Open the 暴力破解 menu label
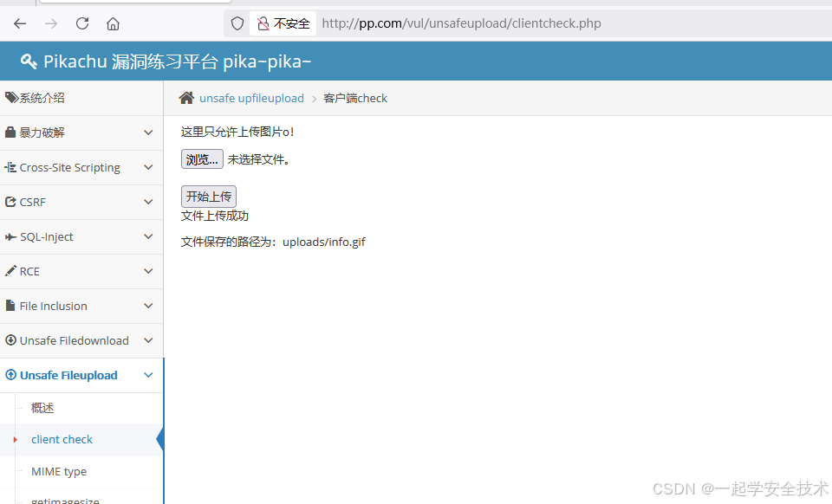The height and width of the screenshot is (504, 832). pyautogui.click(x=42, y=132)
